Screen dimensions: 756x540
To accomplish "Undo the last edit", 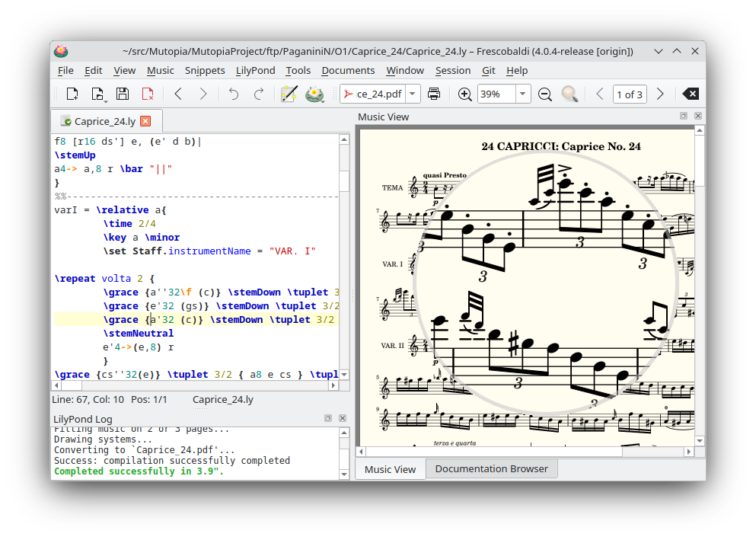I will tap(234, 94).
